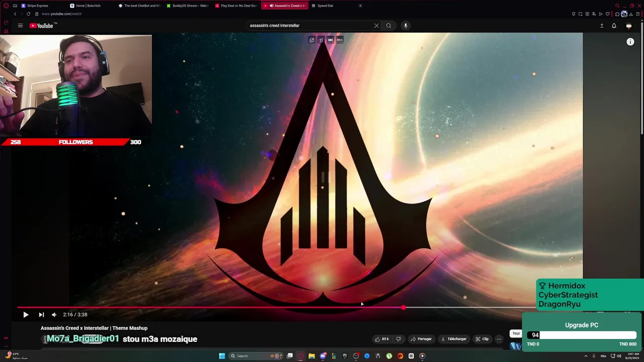Screen dimensions: 644x362
Task: Open the YouTube account avatar menu
Action: pyautogui.click(x=629, y=26)
